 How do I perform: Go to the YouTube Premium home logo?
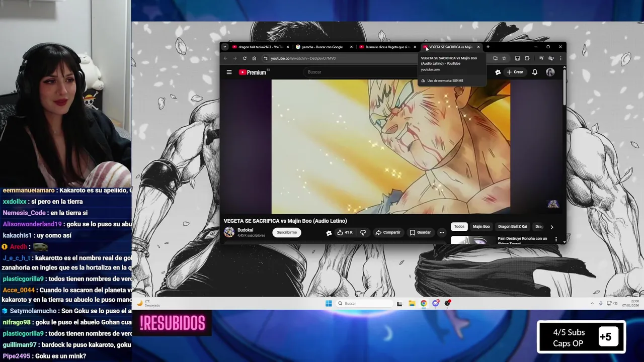(253, 72)
